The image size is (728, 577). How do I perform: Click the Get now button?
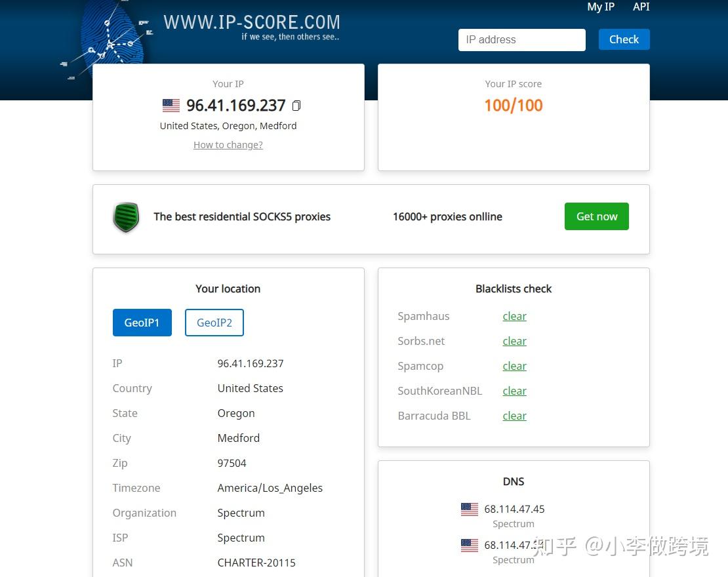pyautogui.click(x=597, y=216)
